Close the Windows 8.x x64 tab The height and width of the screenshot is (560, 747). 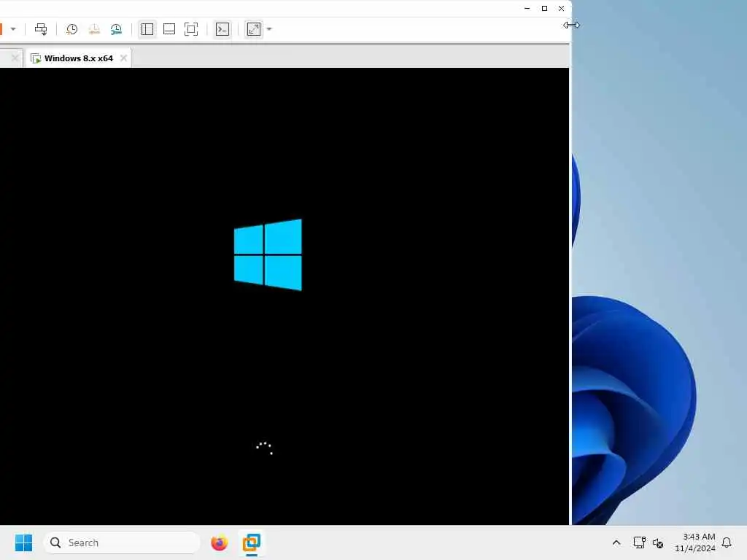[x=123, y=58]
